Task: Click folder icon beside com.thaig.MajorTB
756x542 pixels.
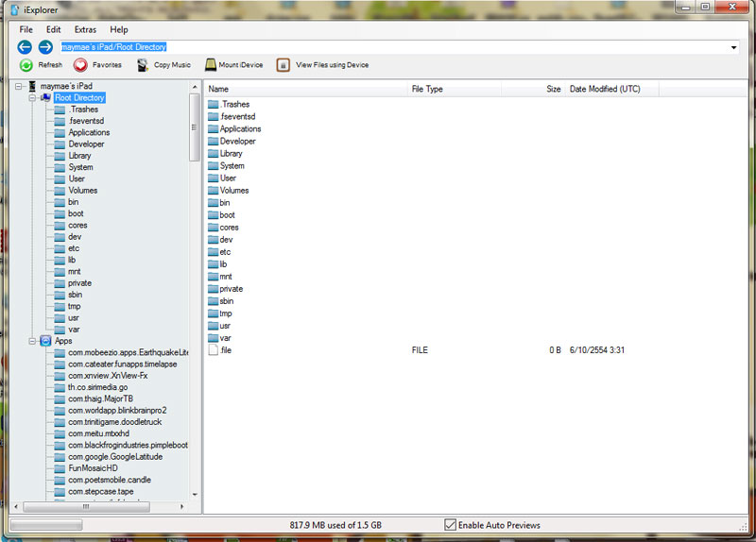Action: pyautogui.click(x=60, y=399)
